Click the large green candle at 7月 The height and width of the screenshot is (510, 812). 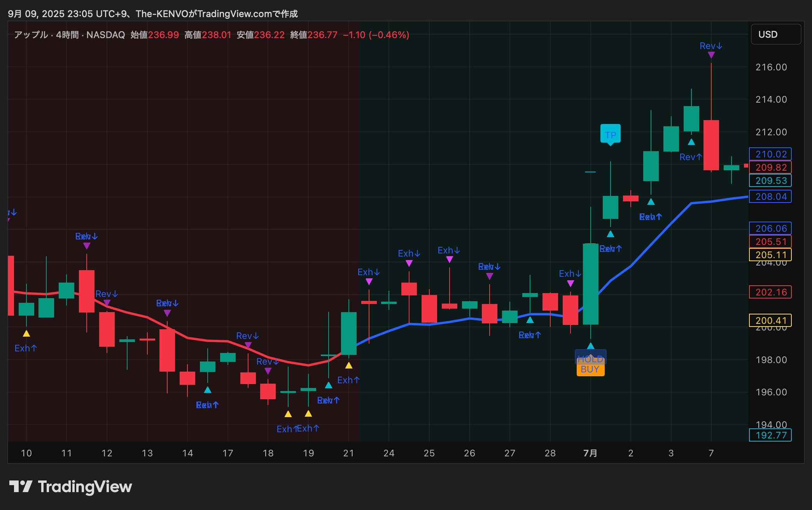point(590,284)
